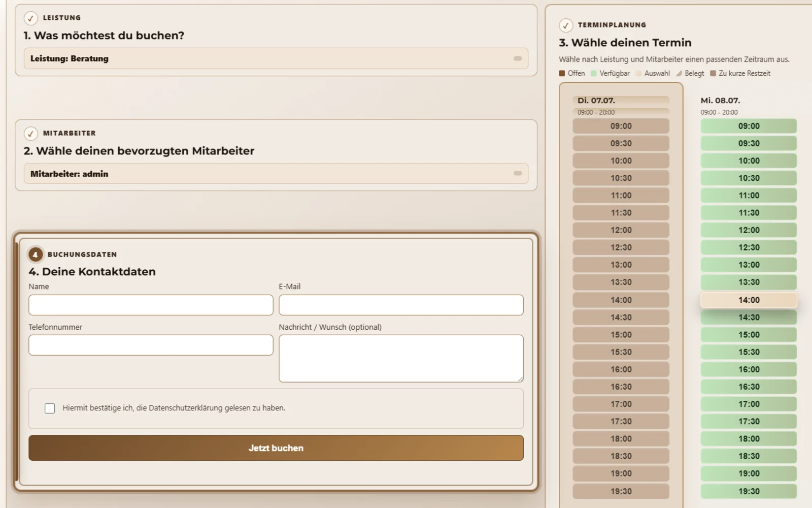Click the 14:00 slot on Tuesday 07.07.

(x=621, y=300)
